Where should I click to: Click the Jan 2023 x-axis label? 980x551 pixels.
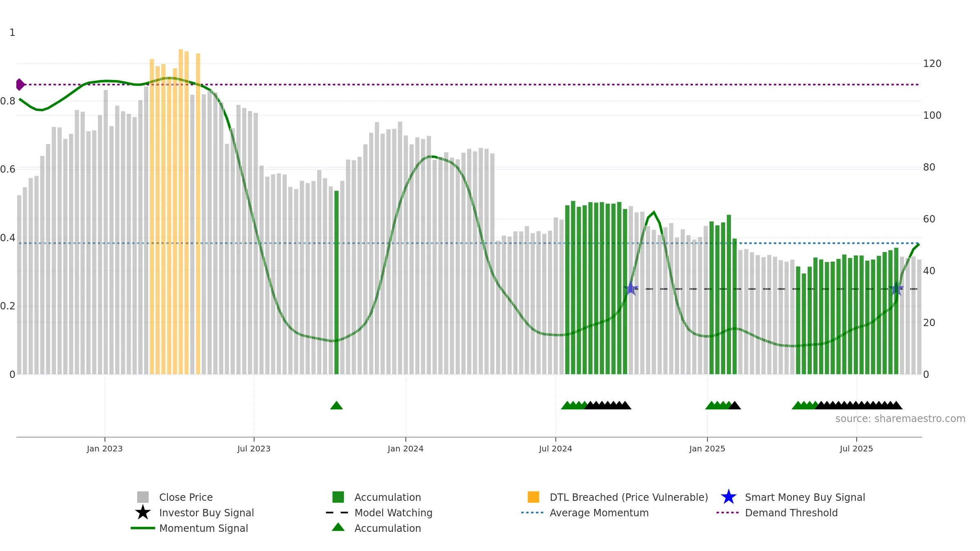pyautogui.click(x=105, y=449)
